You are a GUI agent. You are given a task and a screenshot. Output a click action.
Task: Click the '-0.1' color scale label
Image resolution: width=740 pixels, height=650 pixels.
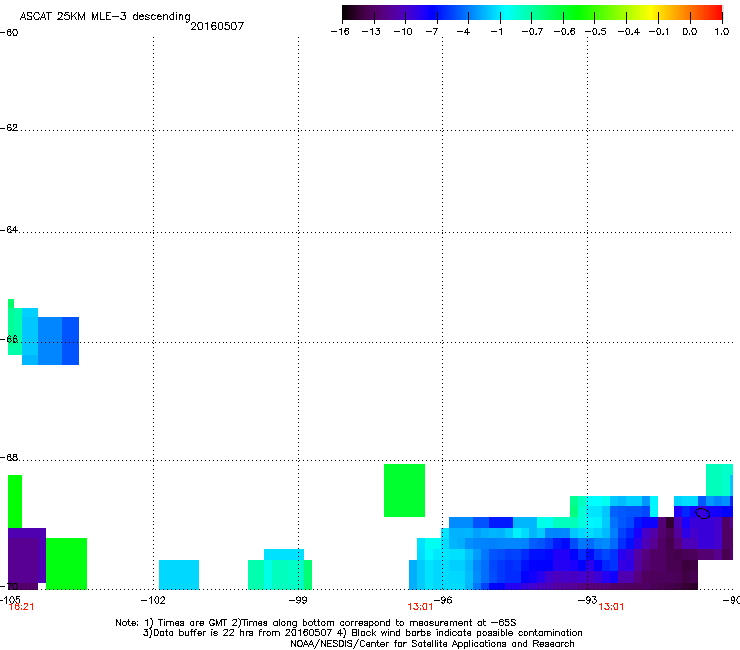pos(659,32)
